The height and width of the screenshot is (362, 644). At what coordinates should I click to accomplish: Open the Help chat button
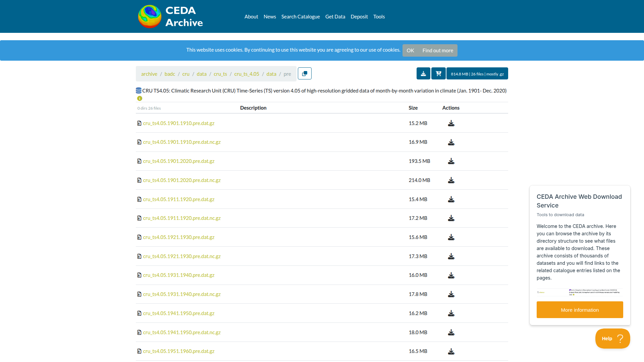pos(612,339)
